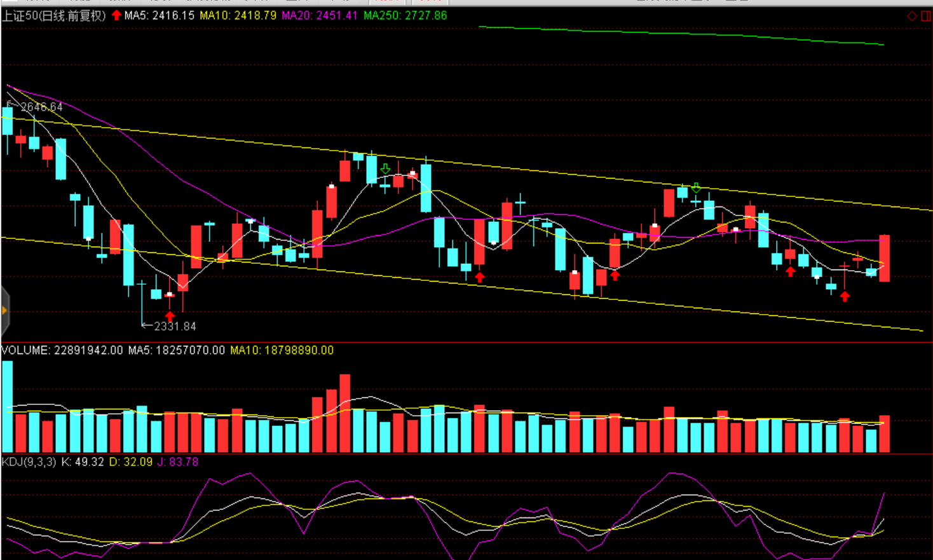This screenshot has height=560, width=933.
Task: Click the tallest red volume bar
Action: pos(345,412)
